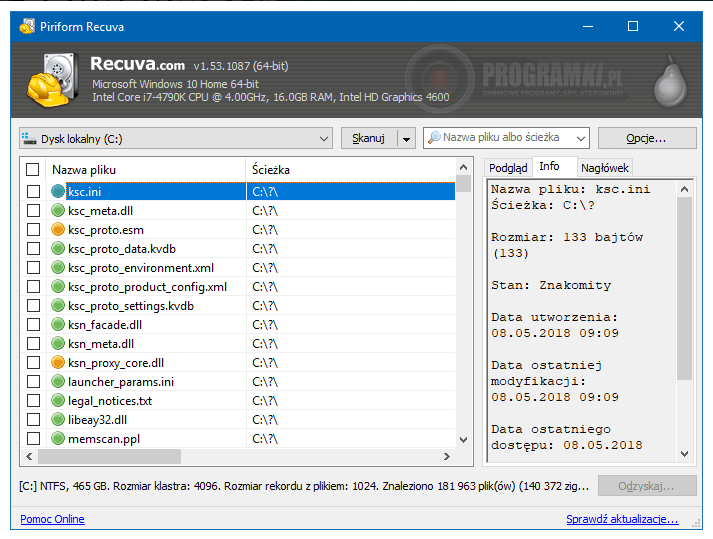Click Info panel scroll-down arrow
713x539 pixels.
(684, 454)
